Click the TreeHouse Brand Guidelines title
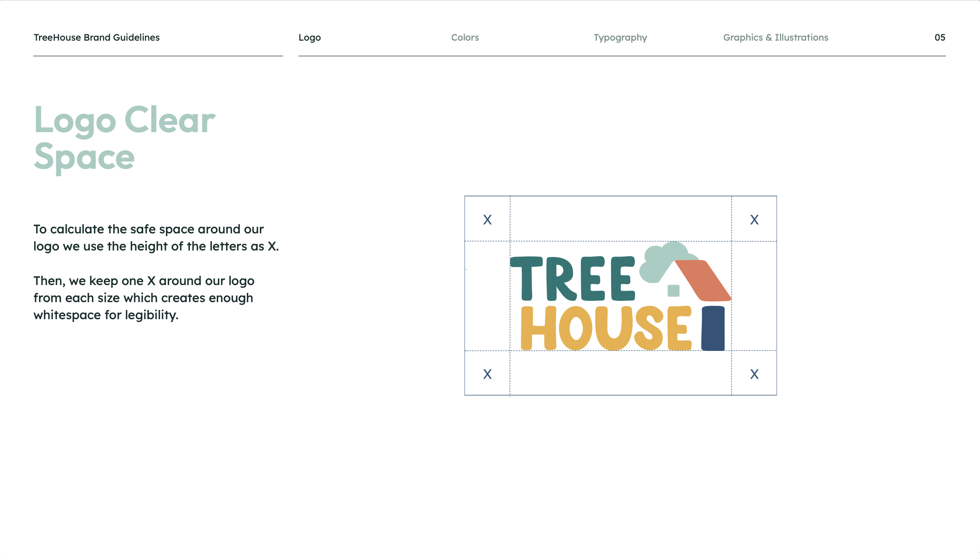This screenshot has width=980, height=553. [x=97, y=37]
